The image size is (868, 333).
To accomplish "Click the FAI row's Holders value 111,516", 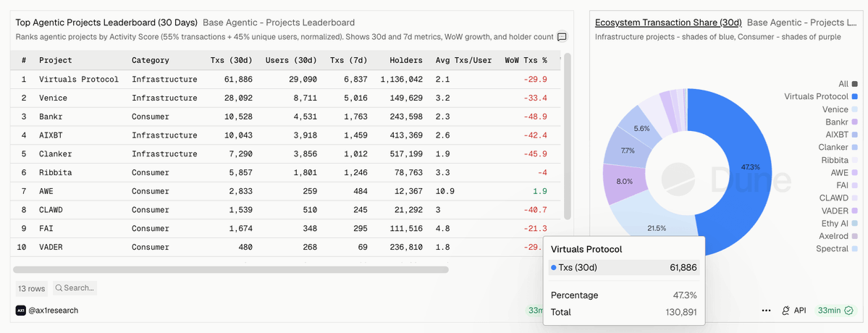I will tap(406, 229).
